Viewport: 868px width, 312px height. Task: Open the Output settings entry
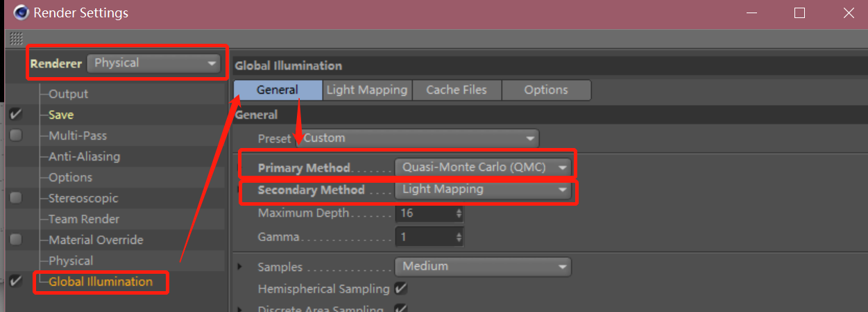[68, 94]
